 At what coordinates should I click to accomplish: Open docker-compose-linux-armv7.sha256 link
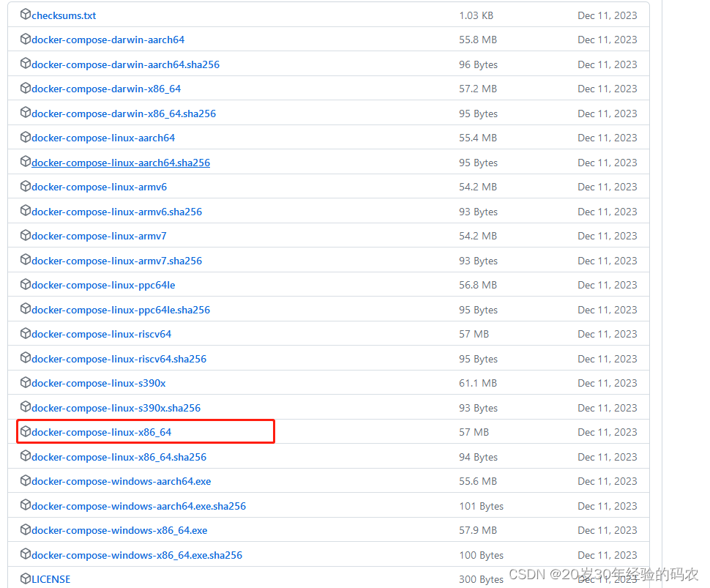[x=117, y=261]
